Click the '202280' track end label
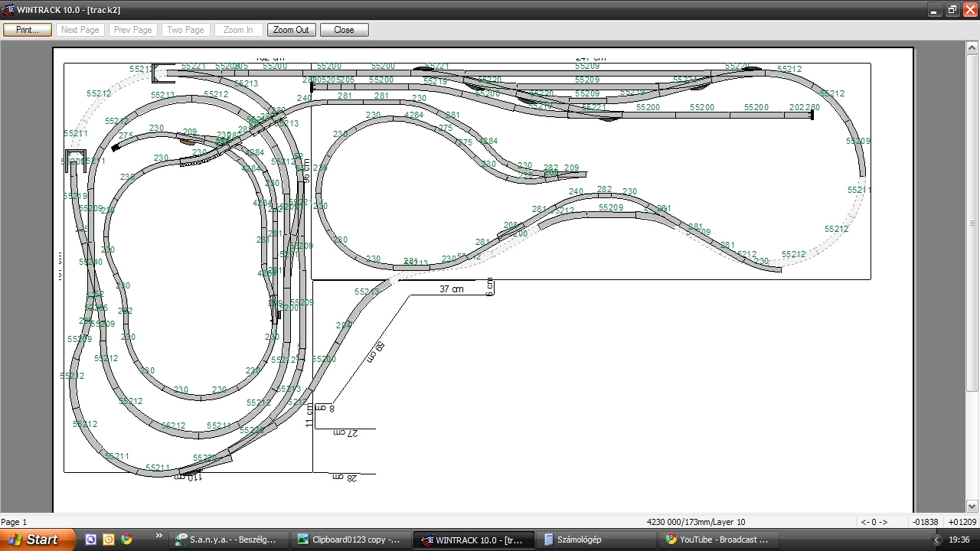The image size is (980, 551). pos(805,108)
